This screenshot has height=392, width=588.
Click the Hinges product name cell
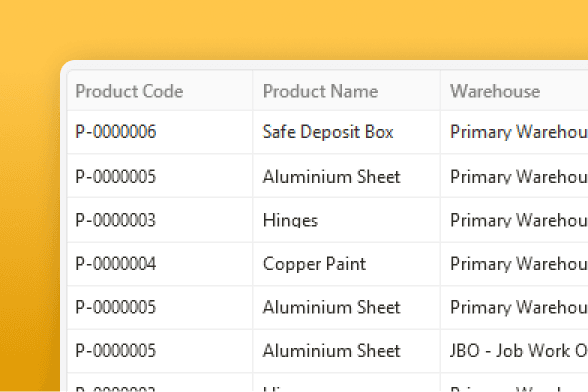pos(346,220)
